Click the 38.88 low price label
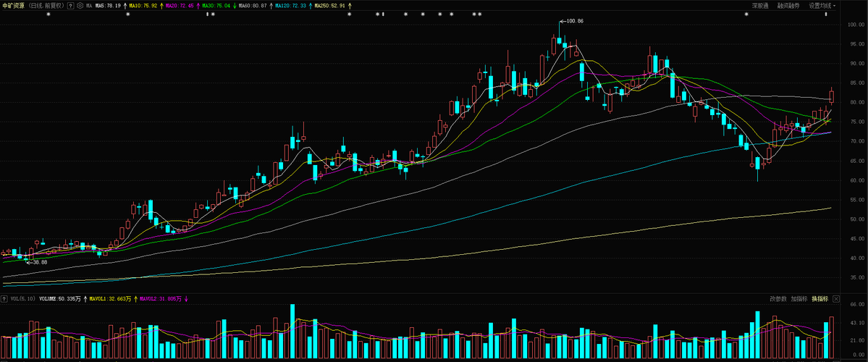868x362 pixels. 40,262
